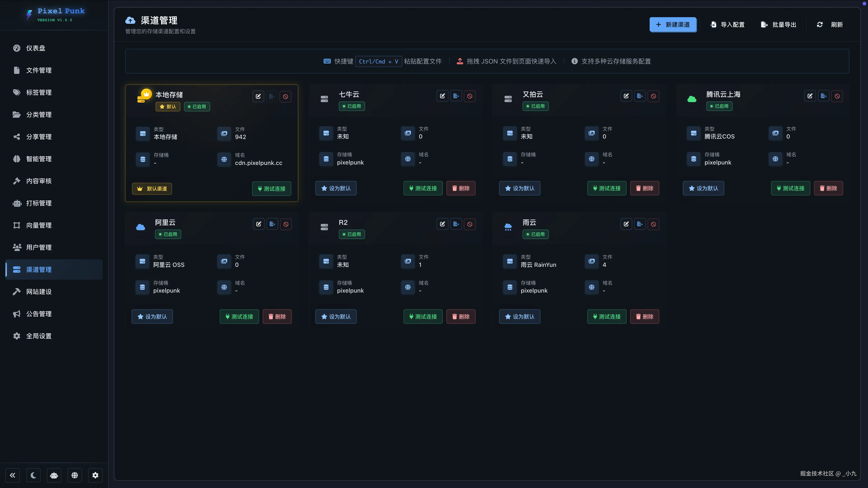Disable the R2 channel via ban icon
Image resolution: width=868 pixels, height=488 pixels.
469,224
